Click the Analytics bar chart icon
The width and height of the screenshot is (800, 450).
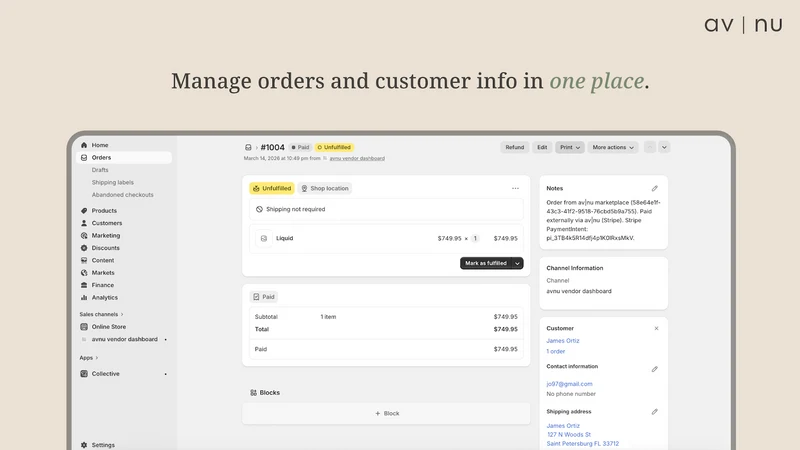pos(84,297)
